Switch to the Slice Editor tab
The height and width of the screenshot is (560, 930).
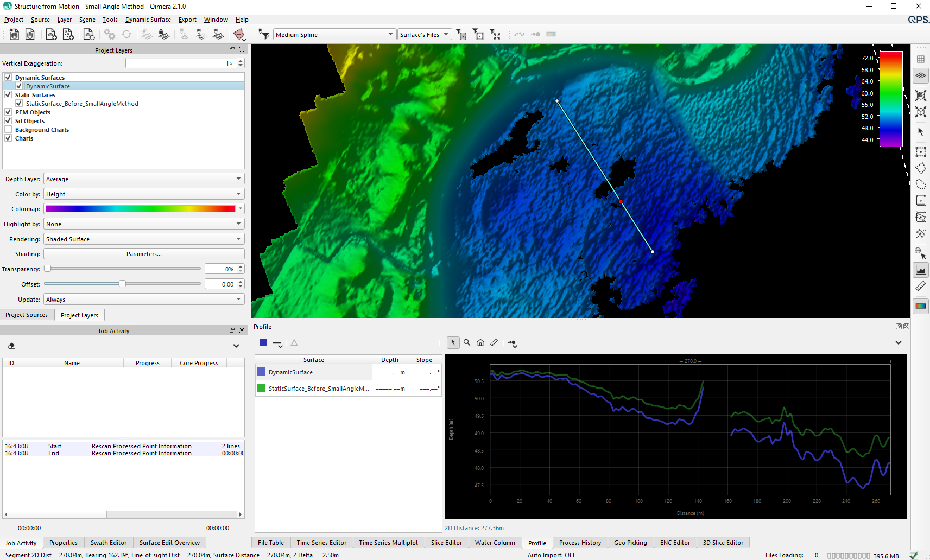click(446, 543)
